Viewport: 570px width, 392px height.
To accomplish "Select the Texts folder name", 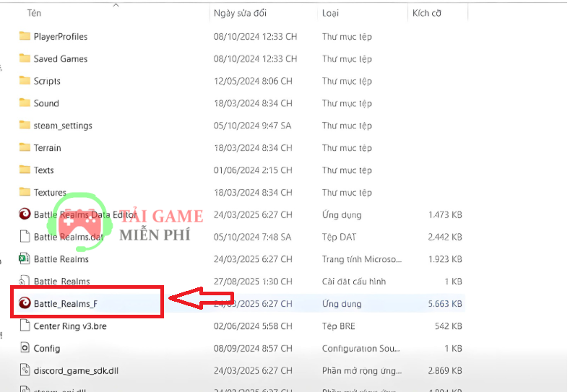I will pos(43,170).
